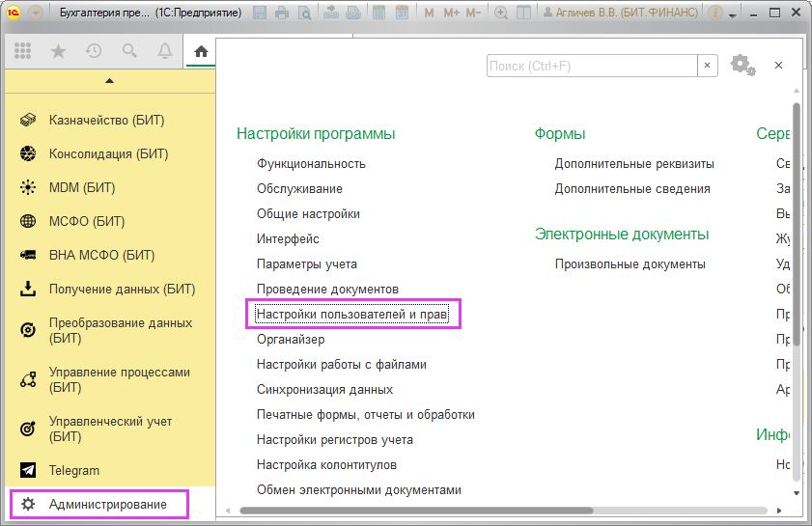Click the Print icon in the title bar
Viewport: 812px width, 526px height.
[282, 14]
